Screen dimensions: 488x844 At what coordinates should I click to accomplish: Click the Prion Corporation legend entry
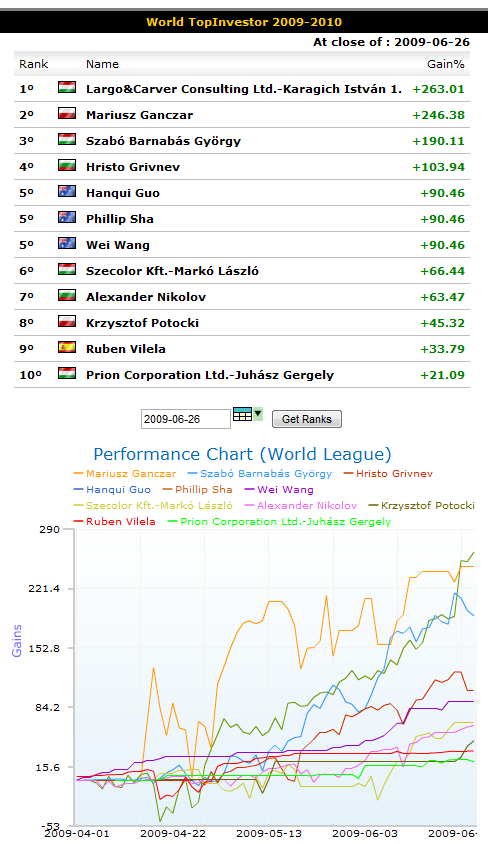280,522
